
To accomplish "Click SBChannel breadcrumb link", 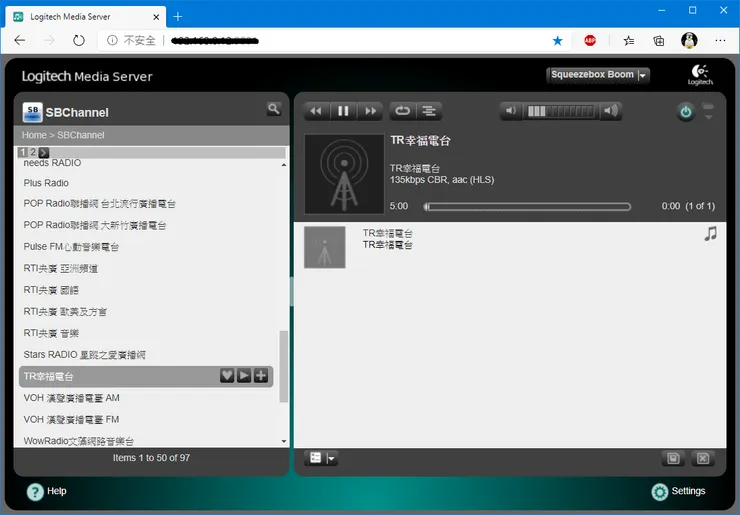I will pyautogui.click(x=81, y=135).
